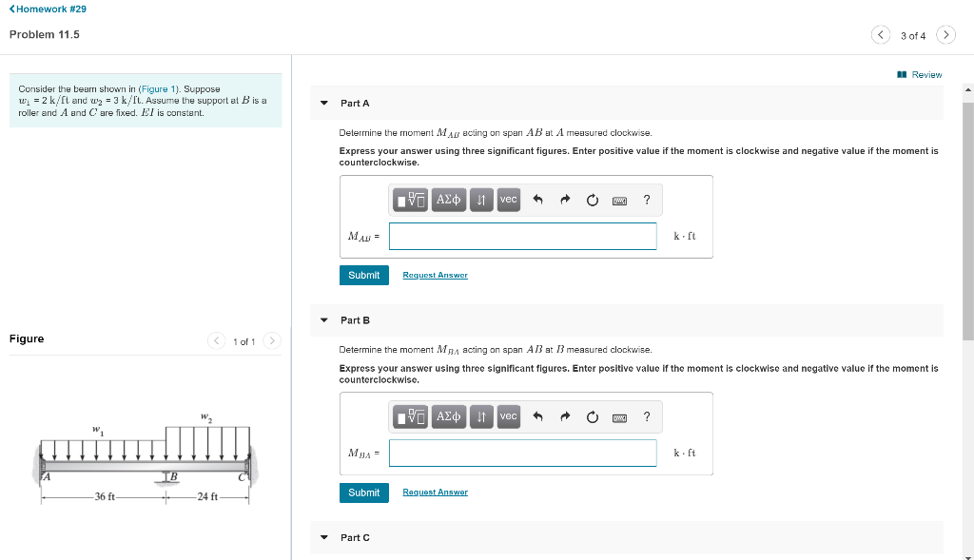Switch to the next problem using right arrow
This screenshot has height=560, width=974.
click(945, 33)
